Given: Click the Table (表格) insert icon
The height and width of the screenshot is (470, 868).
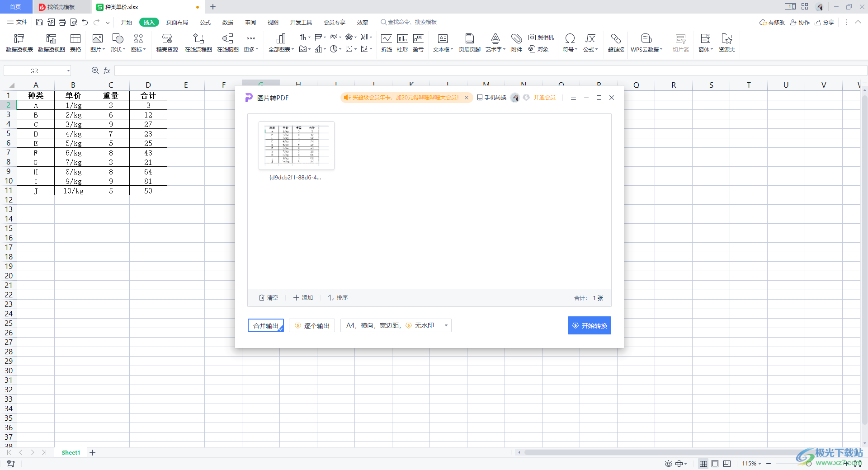Looking at the screenshot, I should point(75,43).
